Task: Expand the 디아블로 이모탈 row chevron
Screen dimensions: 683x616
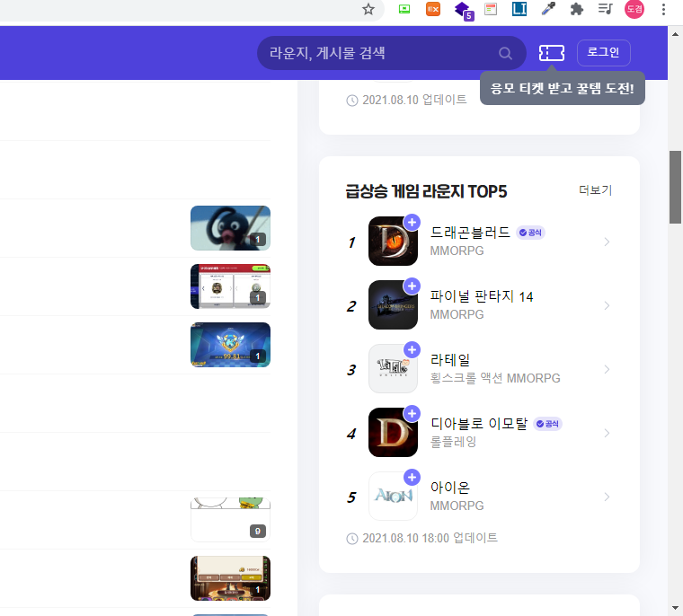Action: tap(607, 433)
